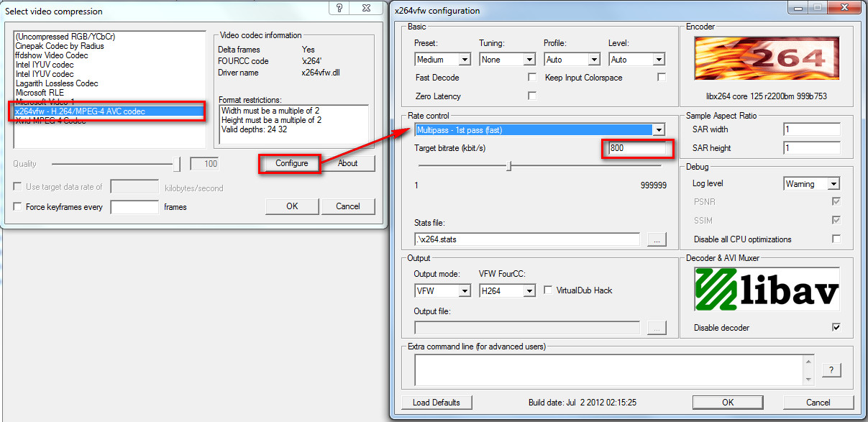
Task: Click the Force keyframes frames input field
Action: click(x=134, y=207)
